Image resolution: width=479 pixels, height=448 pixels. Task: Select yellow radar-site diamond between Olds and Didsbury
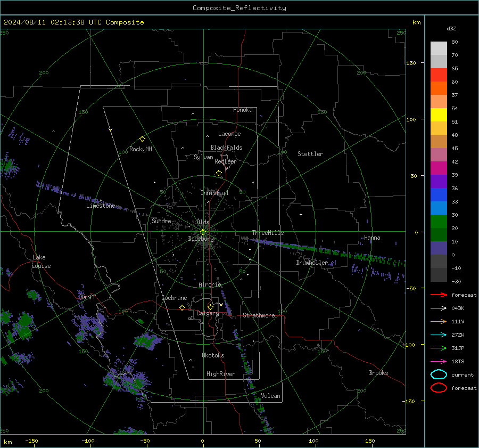[x=203, y=232]
